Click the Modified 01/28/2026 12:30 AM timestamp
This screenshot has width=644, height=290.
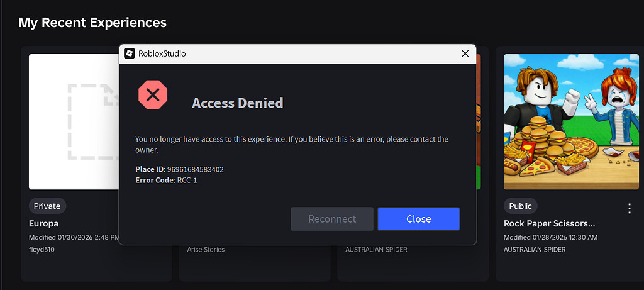(x=550, y=237)
